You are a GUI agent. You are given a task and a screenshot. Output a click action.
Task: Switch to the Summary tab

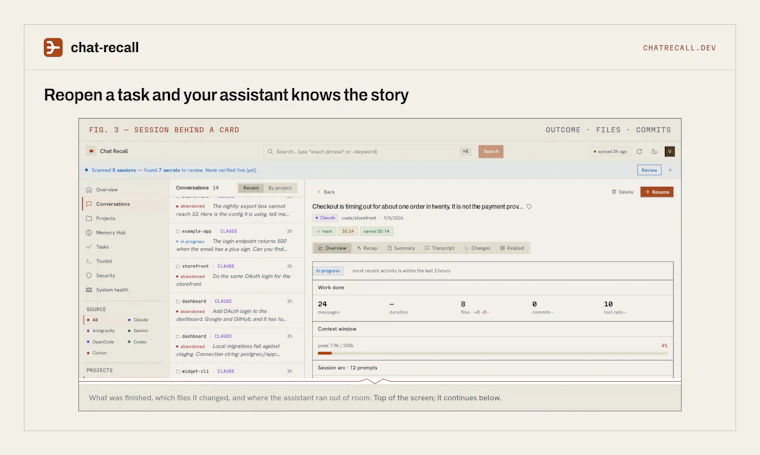tap(401, 248)
